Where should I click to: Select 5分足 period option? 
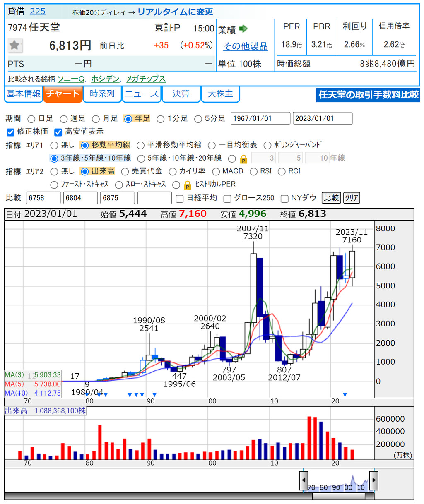point(198,119)
